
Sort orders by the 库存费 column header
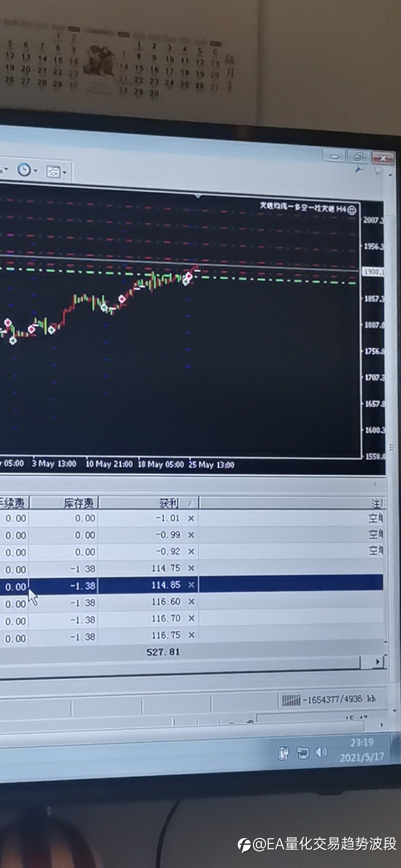pos(64,503)
